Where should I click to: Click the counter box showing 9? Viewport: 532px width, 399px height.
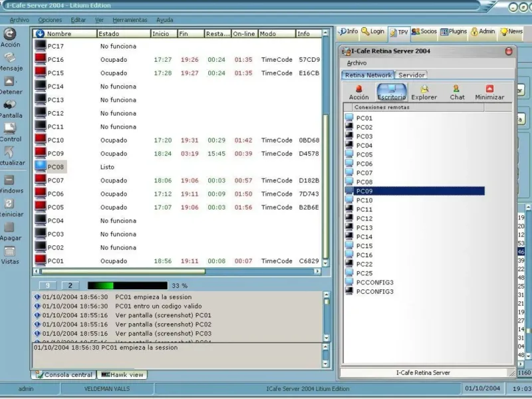[x=47, y=286]
